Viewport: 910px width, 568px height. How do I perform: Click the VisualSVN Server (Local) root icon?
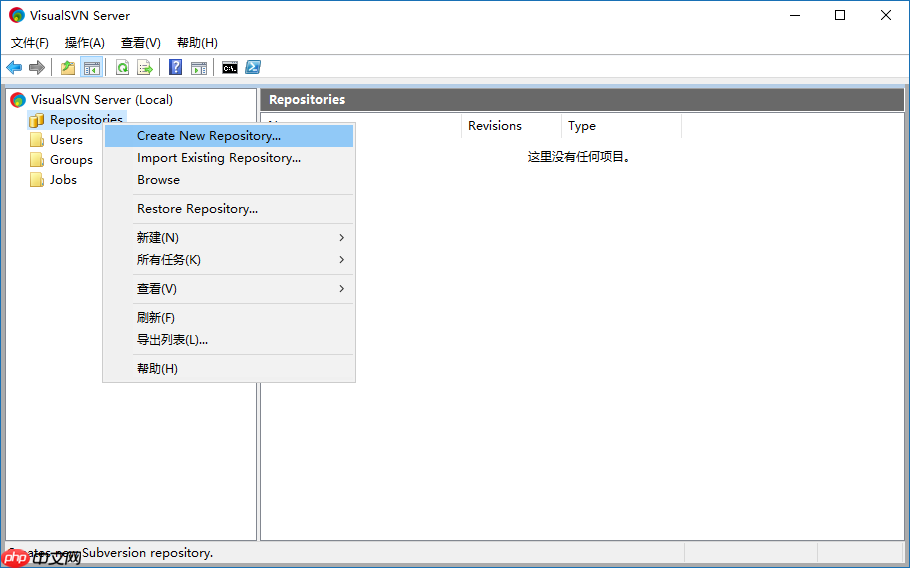point(18,100)
